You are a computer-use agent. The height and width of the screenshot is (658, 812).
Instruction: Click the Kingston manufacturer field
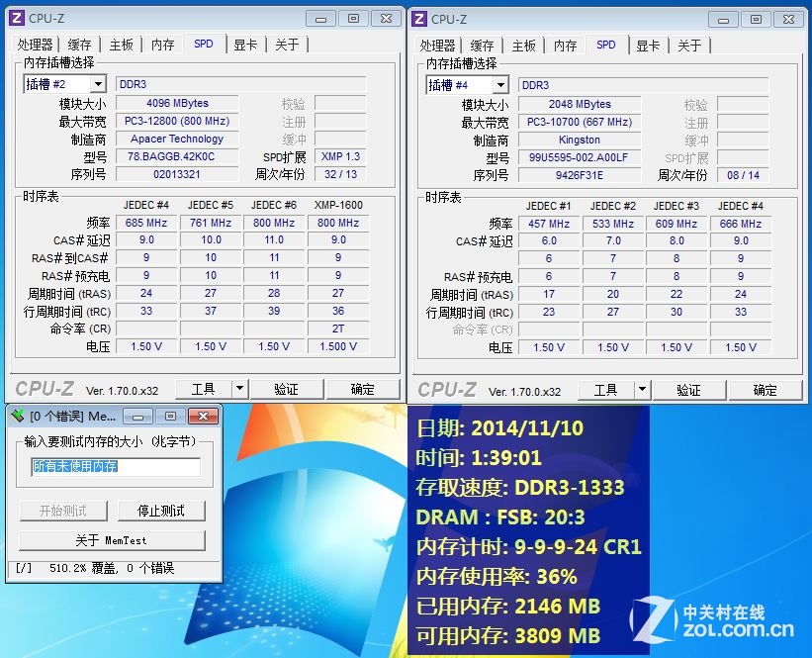click(580, 140)
